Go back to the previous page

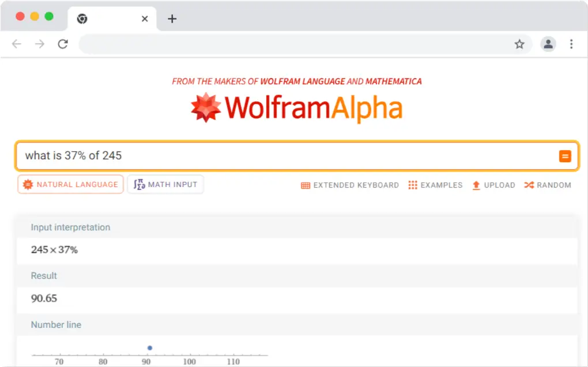[17, 44]
